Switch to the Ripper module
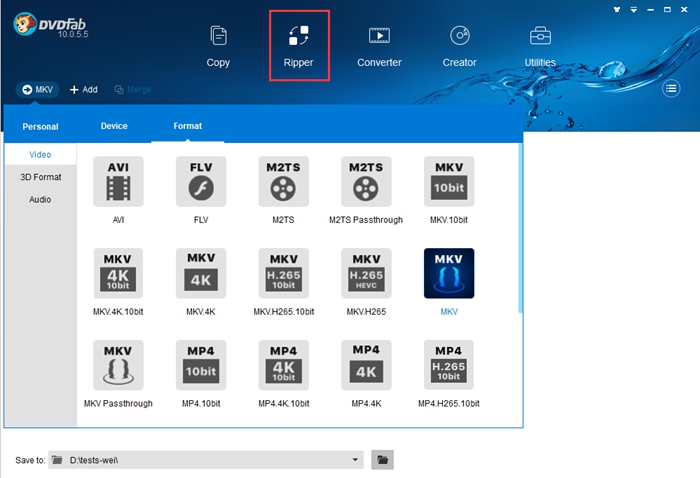700x478 pixels. click(x=298, y=46)
